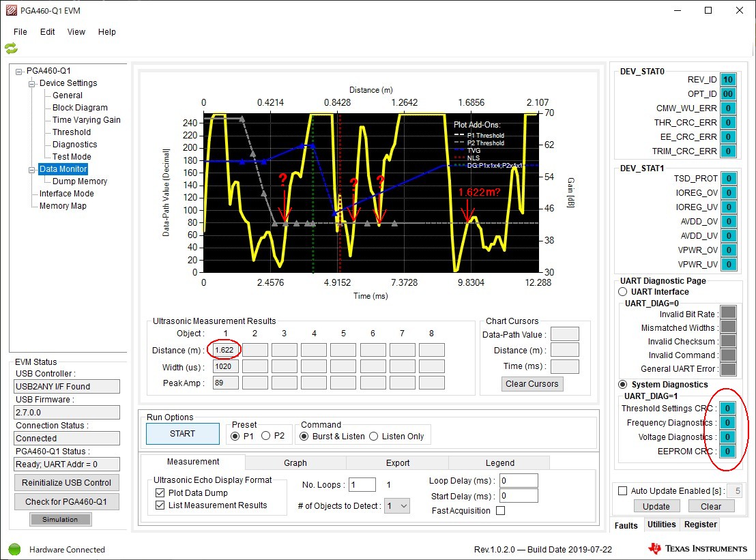756x560 pixels.
Task: Select the P1 preset radio button
Action: point(235,436)
